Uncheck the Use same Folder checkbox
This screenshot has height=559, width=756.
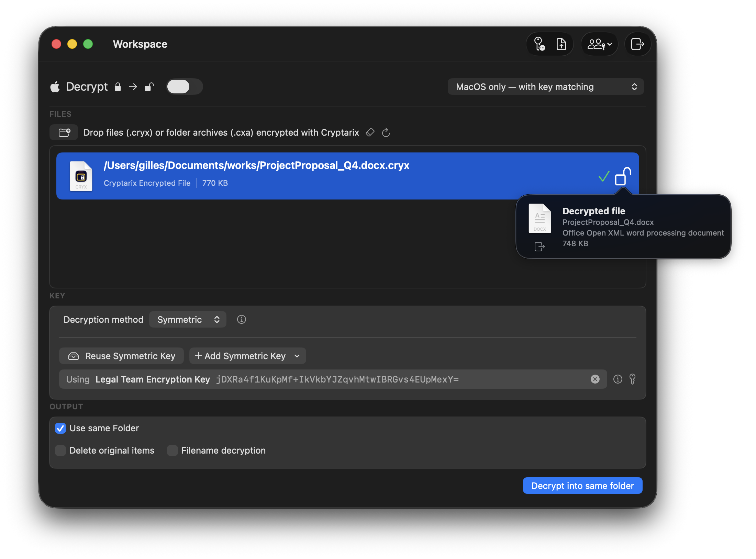(x=60, y=428)
